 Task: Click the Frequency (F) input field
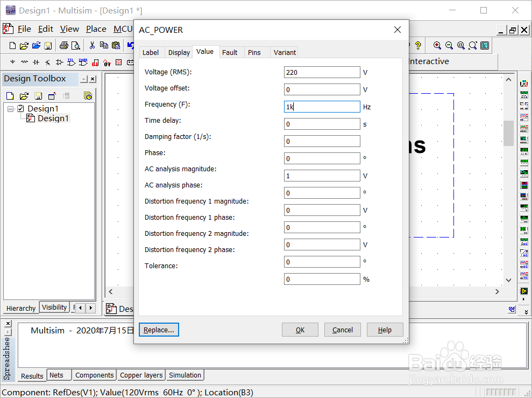click(x=322, y=107)
